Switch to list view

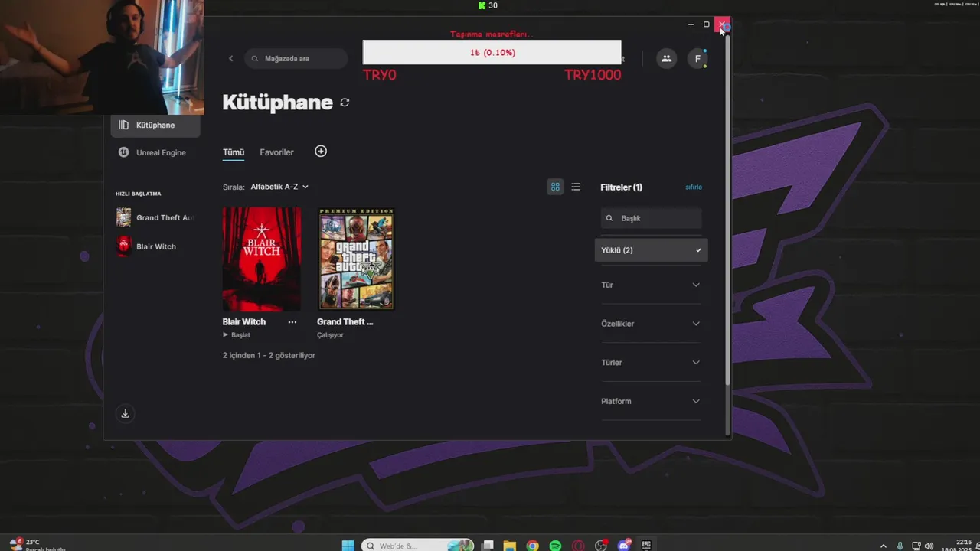(576, 187)
